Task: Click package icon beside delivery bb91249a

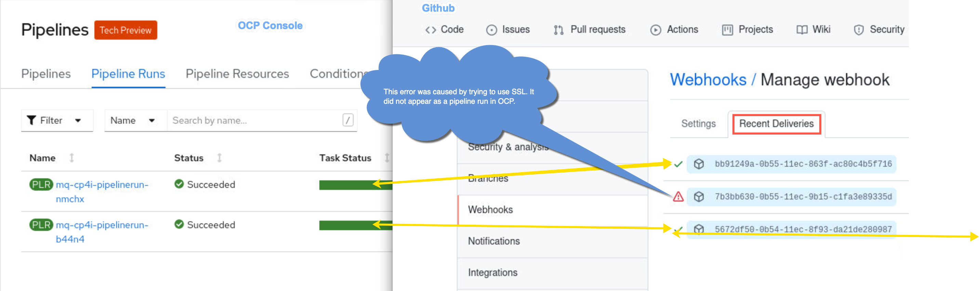Action: click(x=699, y=164)
